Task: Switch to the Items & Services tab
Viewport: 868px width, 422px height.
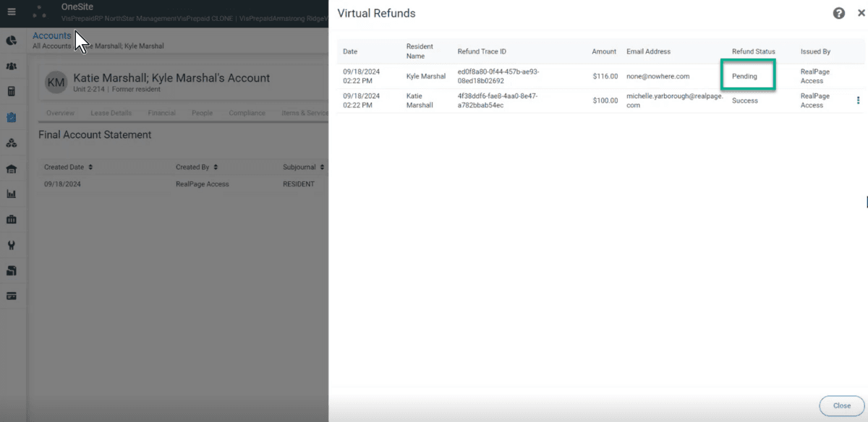Action: pos(305,113)
